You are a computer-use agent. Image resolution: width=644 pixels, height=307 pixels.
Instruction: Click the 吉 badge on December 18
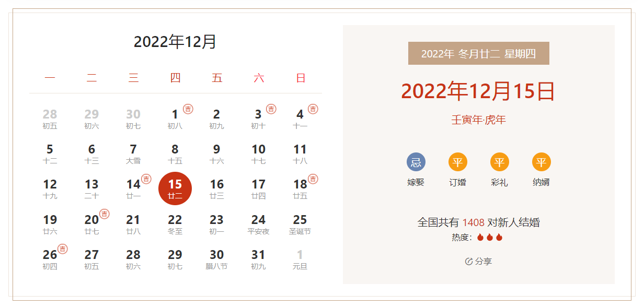tap(313, 179)
